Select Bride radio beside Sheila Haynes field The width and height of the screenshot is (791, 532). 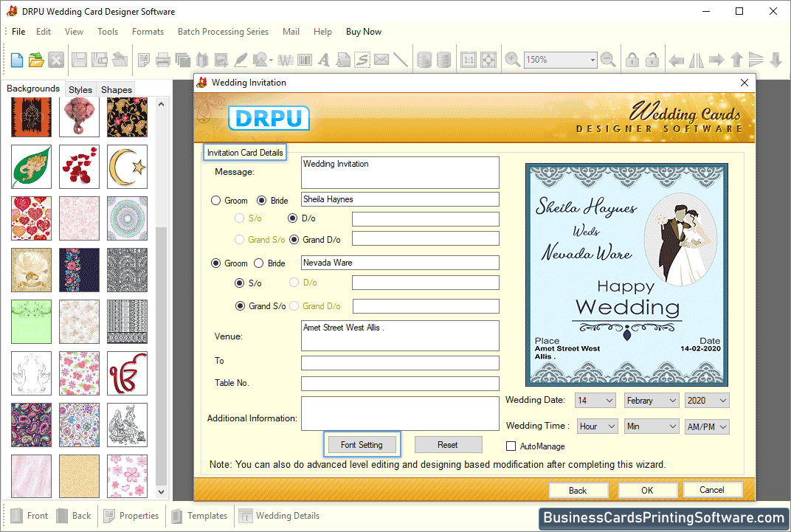(261, 201)
